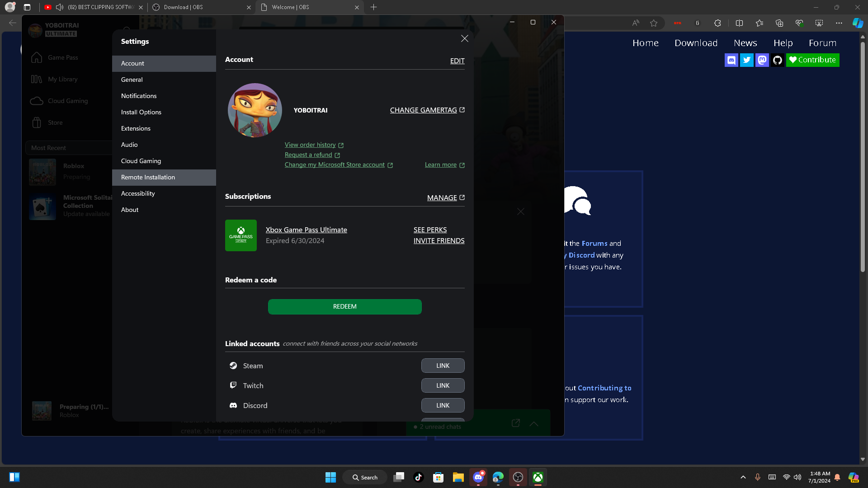Open the OBS Download page
This screenshot has height=488, width=868.
click(696, 43)
